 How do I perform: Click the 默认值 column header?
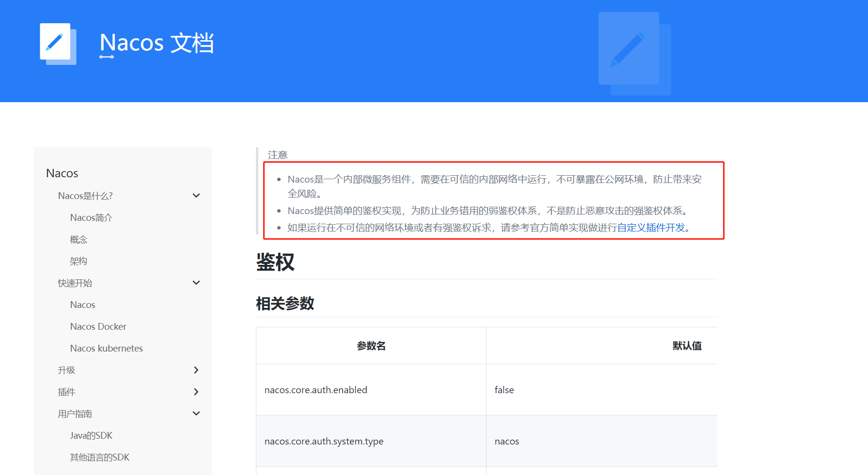tap(687, 346)
